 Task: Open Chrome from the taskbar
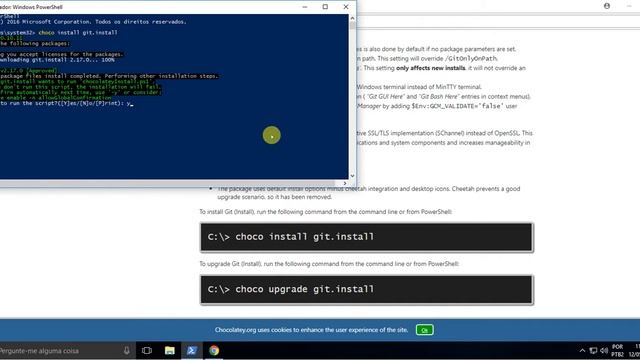(x=214, y=351)
